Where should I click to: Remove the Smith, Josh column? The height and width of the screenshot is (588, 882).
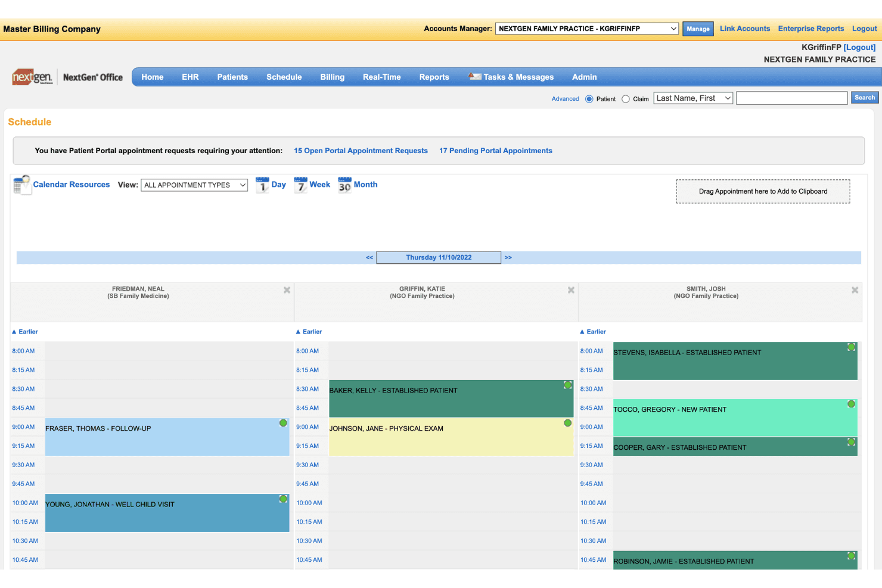[855, 290]
